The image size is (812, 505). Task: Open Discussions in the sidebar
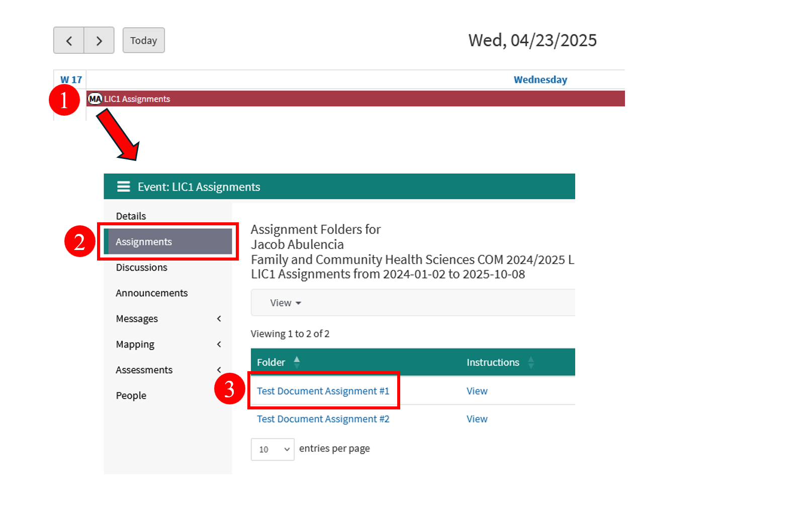(142, 267)
